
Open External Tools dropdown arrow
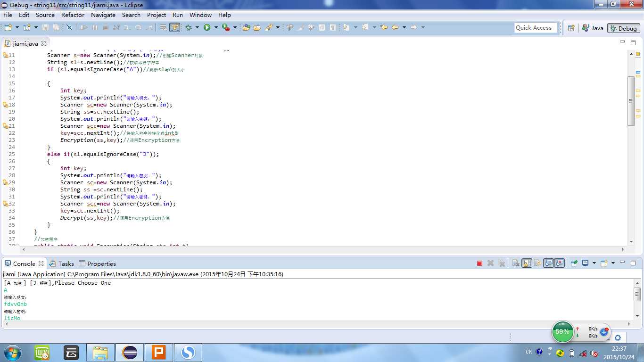pyautogui.click(x=235, y=27)
